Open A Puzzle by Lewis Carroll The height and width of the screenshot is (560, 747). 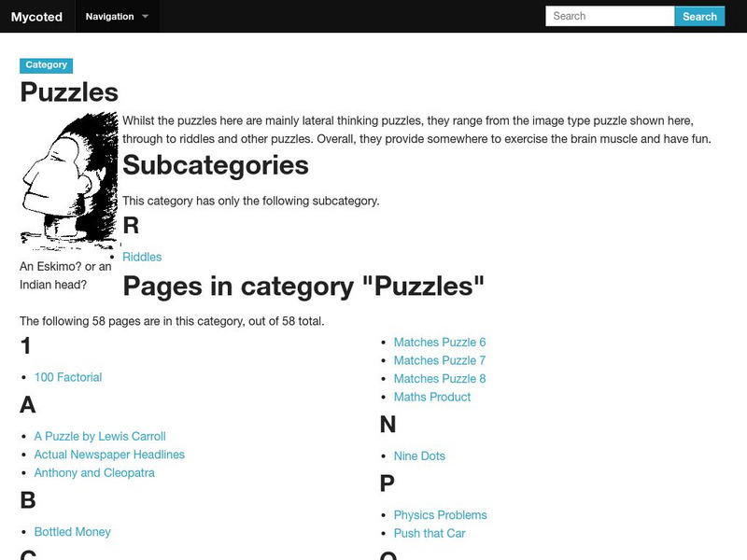100,436
